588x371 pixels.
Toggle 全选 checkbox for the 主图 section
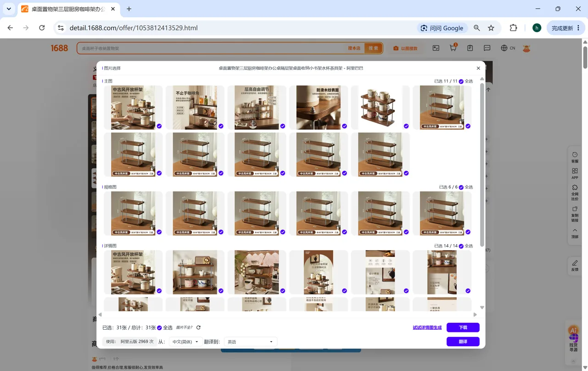(461, 81)
